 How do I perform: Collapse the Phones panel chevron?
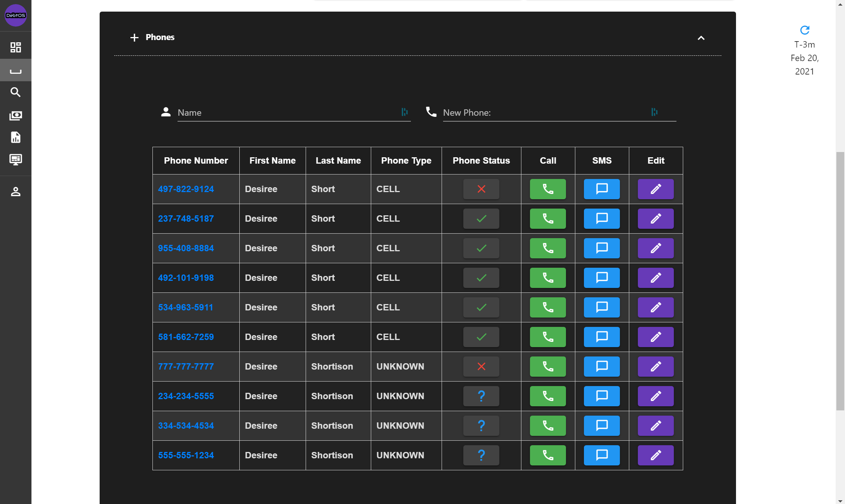tap(701, 38)
